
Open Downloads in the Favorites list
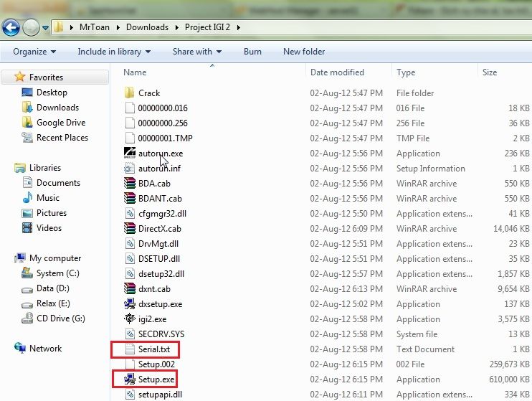[x=57, y=108]
